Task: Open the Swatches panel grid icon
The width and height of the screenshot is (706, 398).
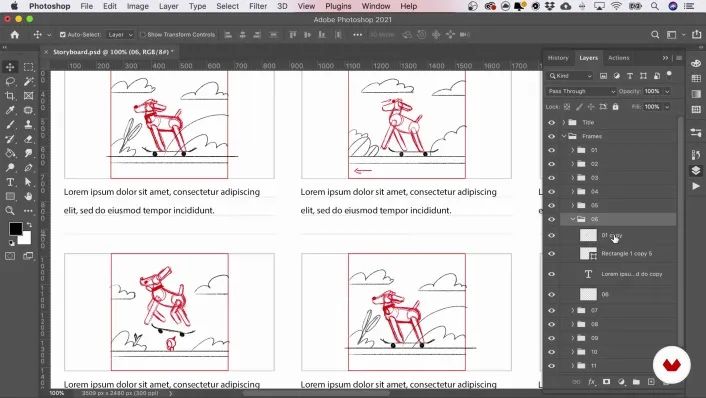Action: point(696,79)
